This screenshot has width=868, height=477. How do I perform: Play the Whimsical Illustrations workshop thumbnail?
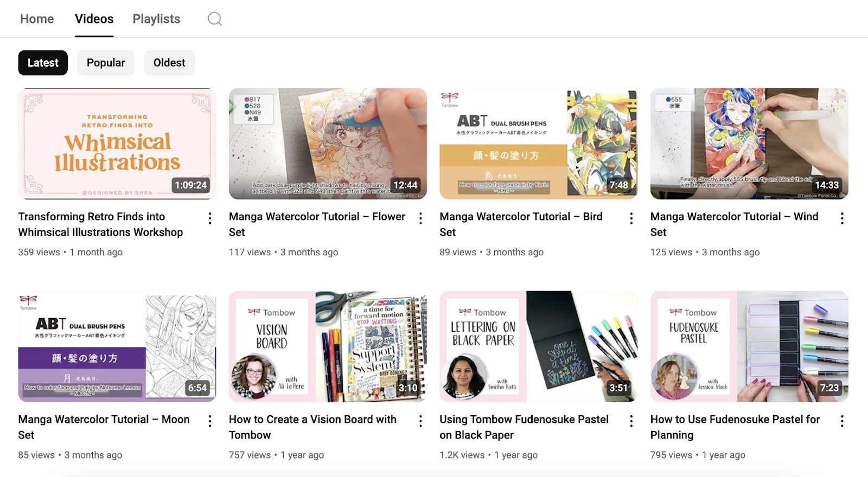click(117, 144)
